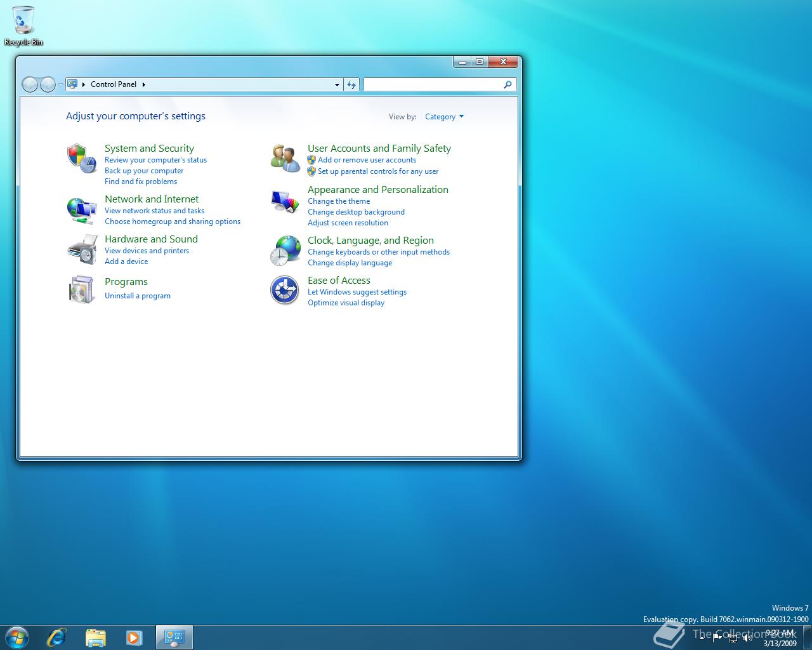Open recent pages dropdown next to Forward
Viewport: 812px width, 650px height.
click(60, 84)
